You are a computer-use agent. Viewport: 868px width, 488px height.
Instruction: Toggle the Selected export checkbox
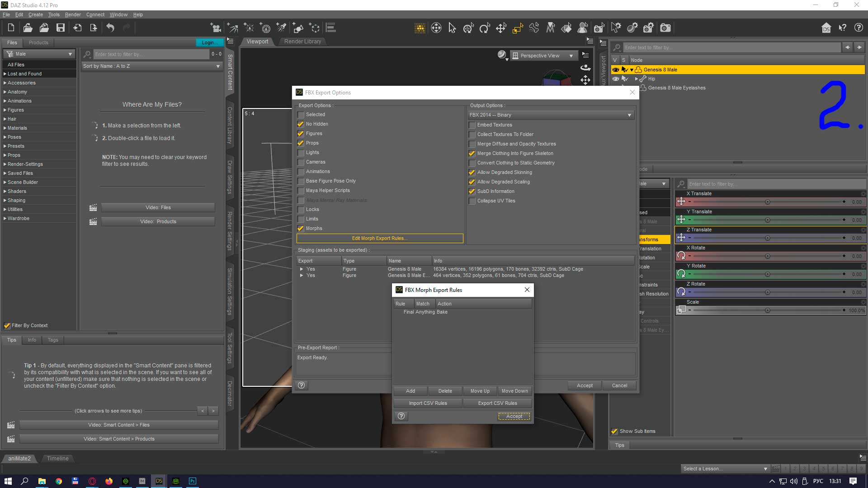(x=301, y=115)
